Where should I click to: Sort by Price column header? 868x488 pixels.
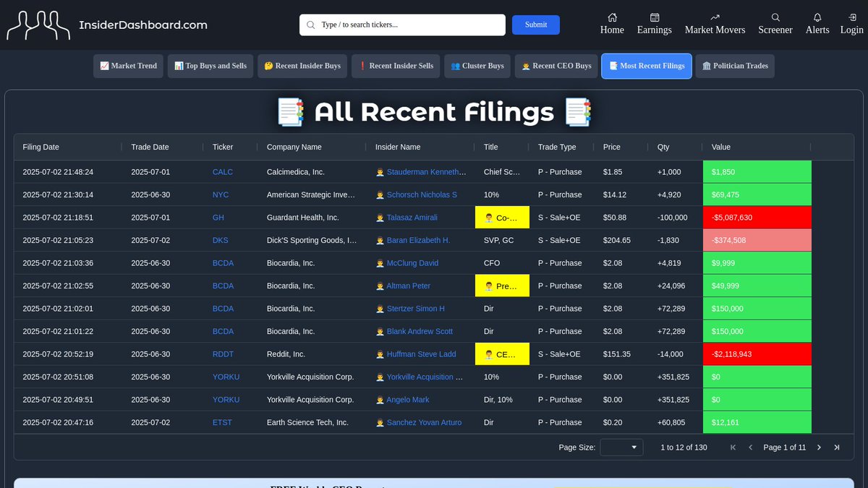point(612,147)
